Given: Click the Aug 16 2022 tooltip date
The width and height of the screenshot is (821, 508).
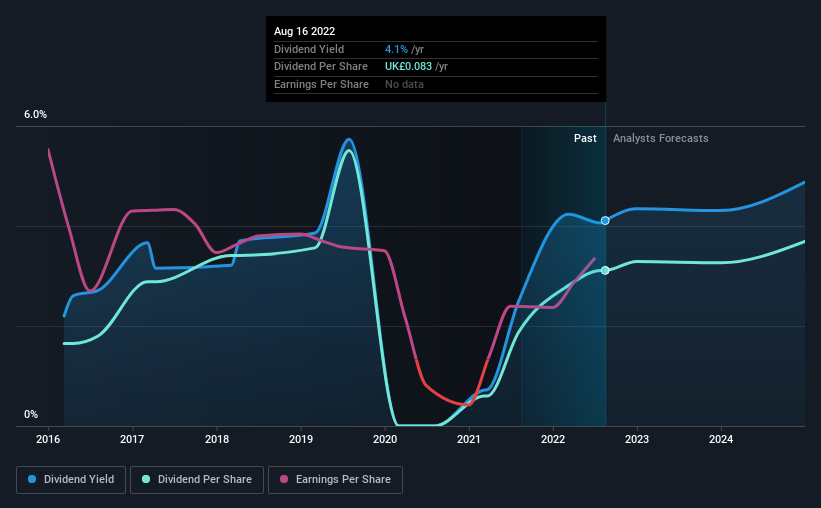Looking at the screenshot, I should 304,31.
